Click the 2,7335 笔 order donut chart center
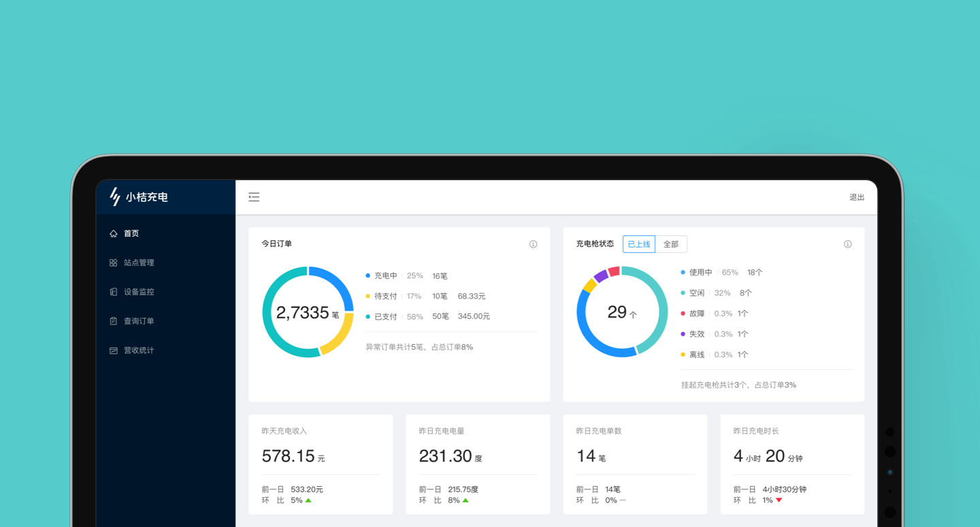Image resolution: width=980 pixels, height=527 pixels. tap(308, 312)
